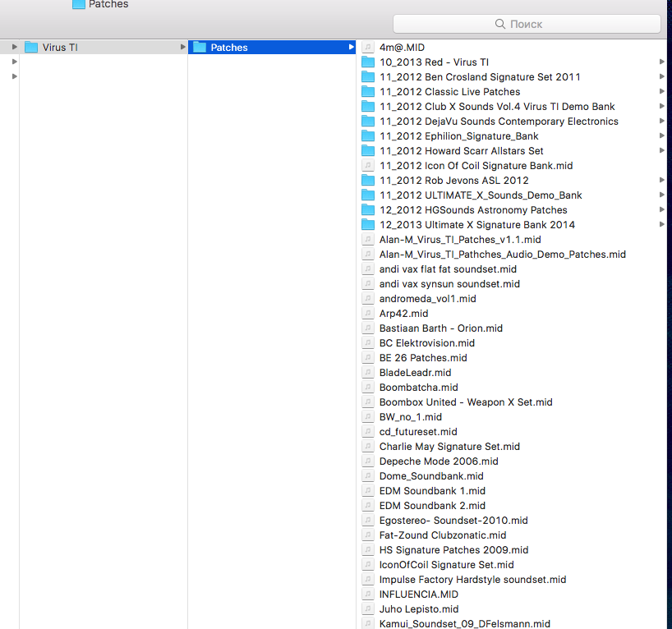Select Alan-M_Virus_TI_Patches_v1.1.mid file icon
The width and height of the screenshot is (672, 629).
click(368, 240)
